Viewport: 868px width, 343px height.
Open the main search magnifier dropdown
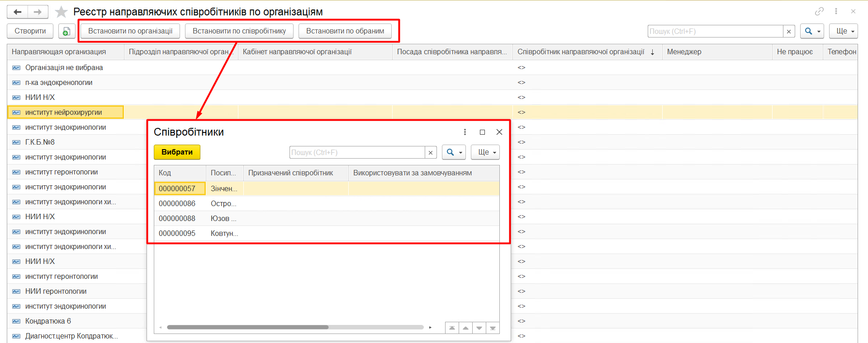812,31
